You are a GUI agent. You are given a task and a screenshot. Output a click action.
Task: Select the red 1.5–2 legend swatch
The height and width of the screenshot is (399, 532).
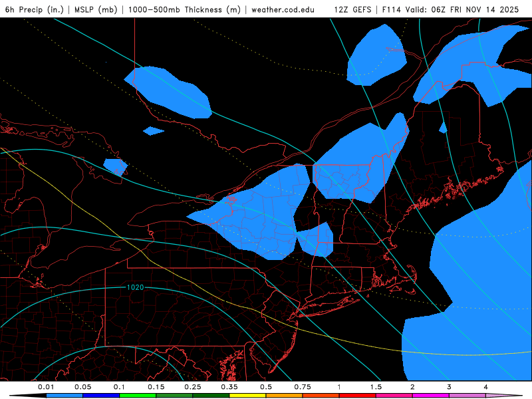click(x=358, y=396)
